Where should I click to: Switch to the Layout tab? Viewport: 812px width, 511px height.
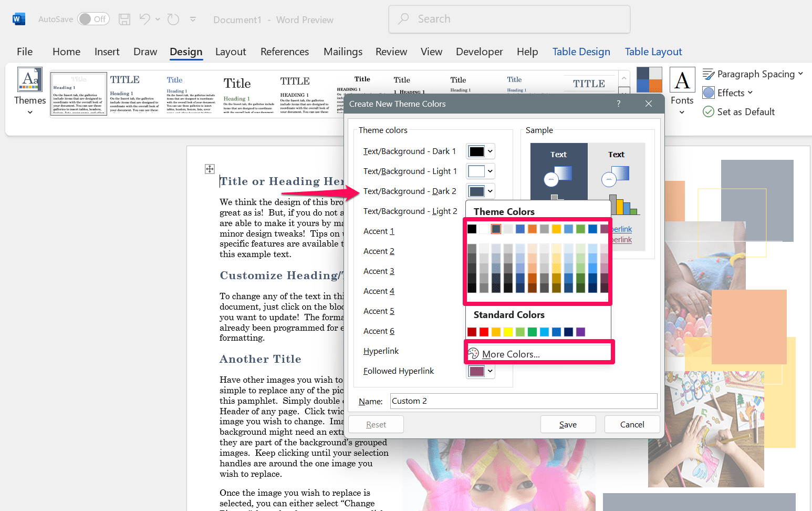pos(231,52)
